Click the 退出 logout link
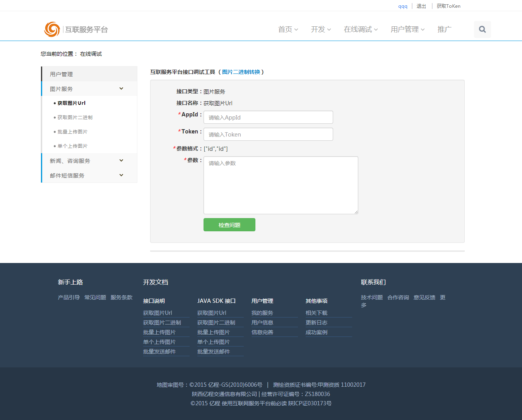This screenshot has height=420, width=522. coord(421,6)
